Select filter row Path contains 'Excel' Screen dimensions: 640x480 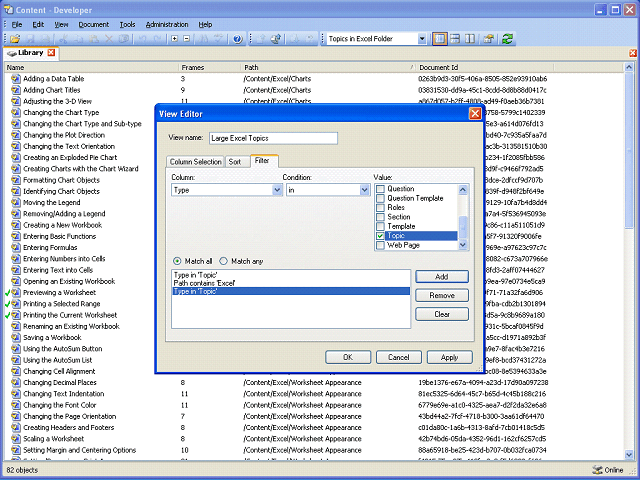point(291,283)
